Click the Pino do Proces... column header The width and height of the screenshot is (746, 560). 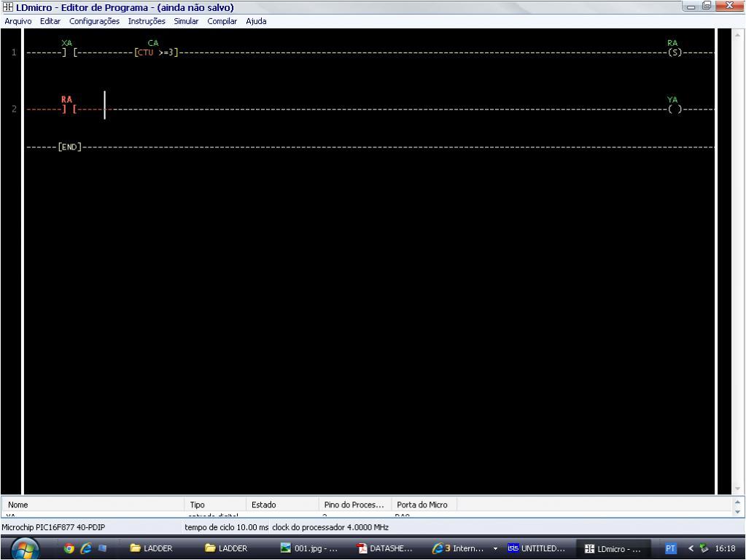point(354,505)
